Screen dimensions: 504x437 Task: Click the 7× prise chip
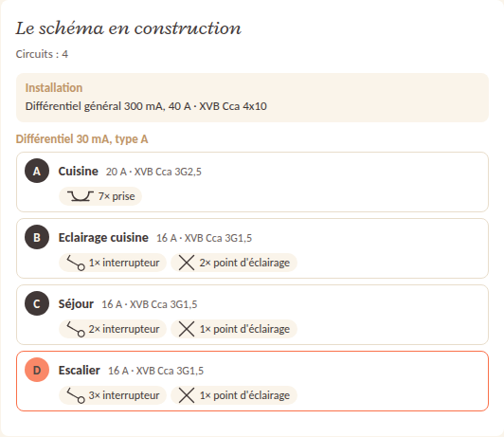tap(100, 196)
